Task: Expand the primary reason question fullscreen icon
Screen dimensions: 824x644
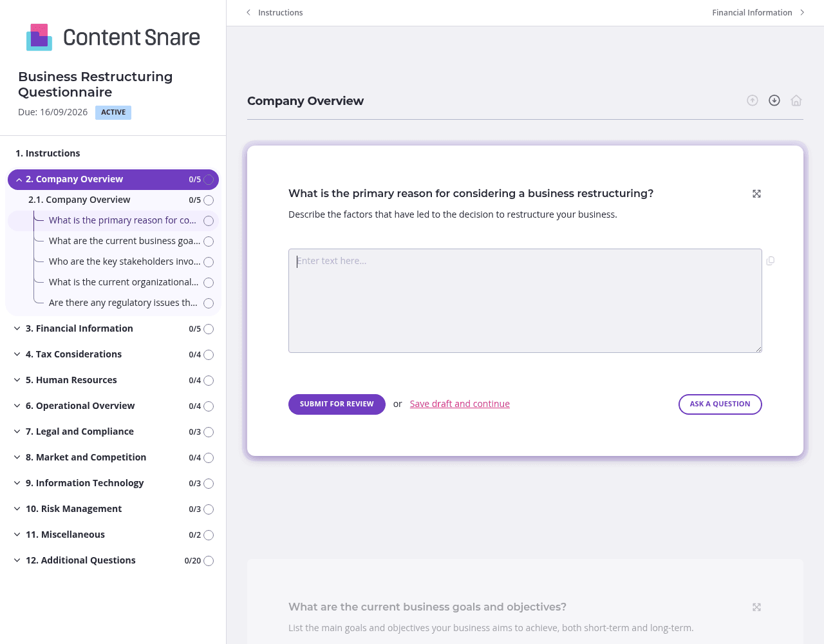Action: pos(757,194)
